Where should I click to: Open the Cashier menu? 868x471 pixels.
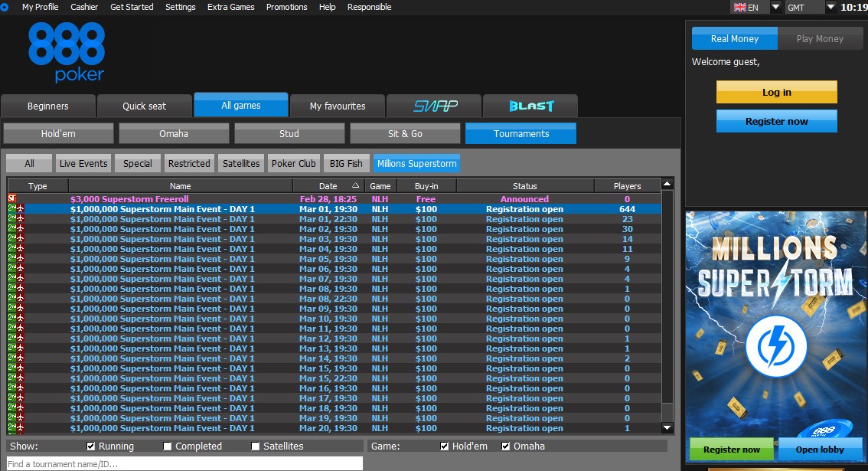pyautogui.click(x=84, y=7)
